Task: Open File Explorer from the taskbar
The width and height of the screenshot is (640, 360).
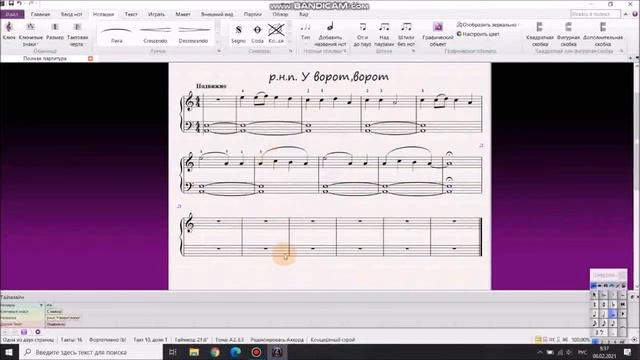Action: pos(194,352)
